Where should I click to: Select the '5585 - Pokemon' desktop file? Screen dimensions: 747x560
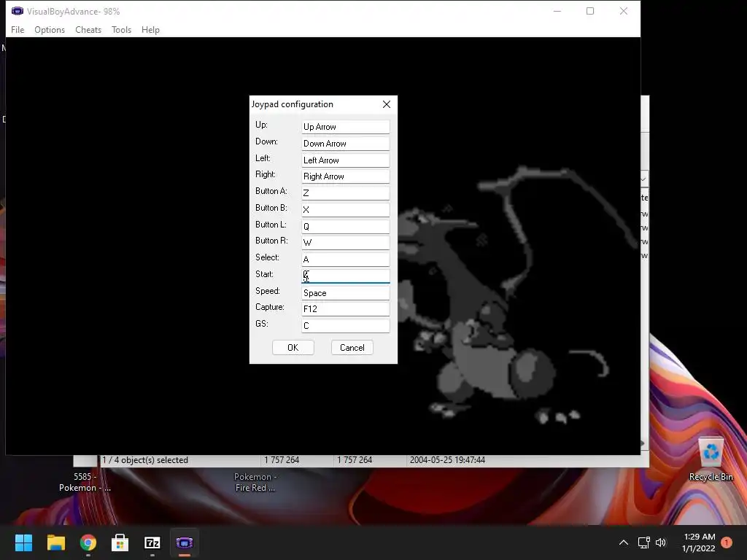tap(85, 482)
